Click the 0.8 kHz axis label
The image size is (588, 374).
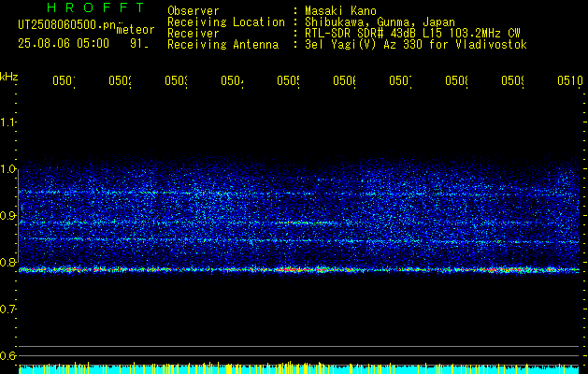[7, 262]
